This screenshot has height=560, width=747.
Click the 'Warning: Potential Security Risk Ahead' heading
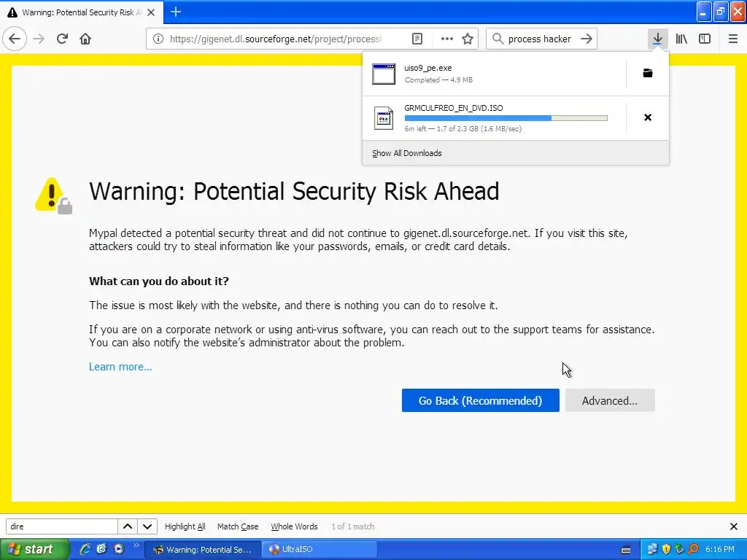click(x=294, y=191)
